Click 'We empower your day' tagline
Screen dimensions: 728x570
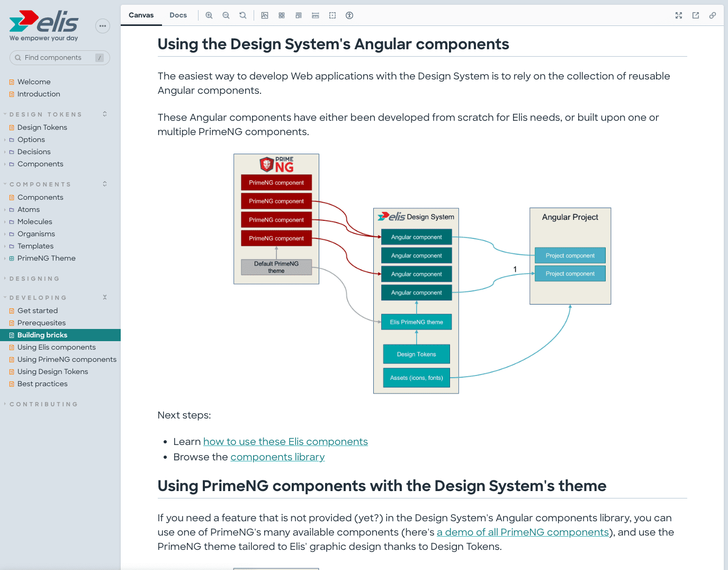(44, 38)
